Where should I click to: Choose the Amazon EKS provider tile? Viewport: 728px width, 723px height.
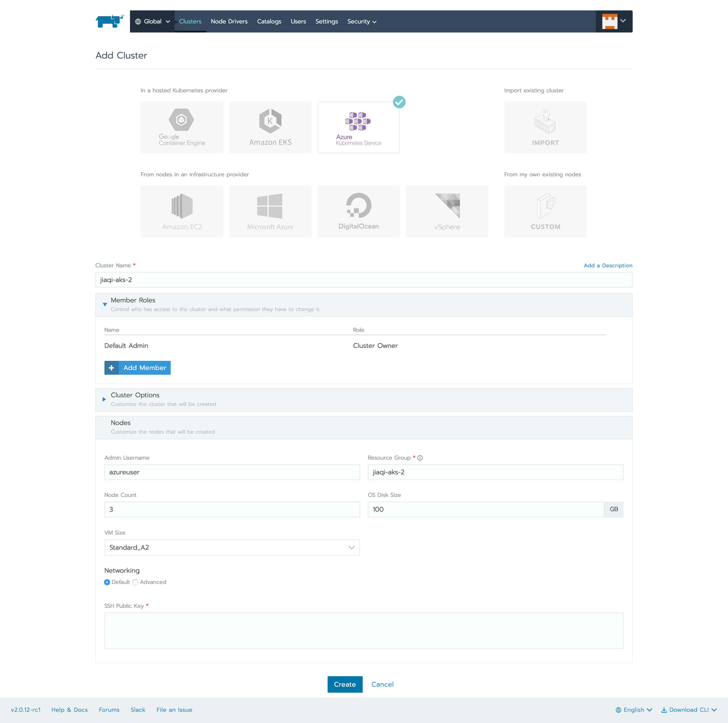(x=270, y=127)
